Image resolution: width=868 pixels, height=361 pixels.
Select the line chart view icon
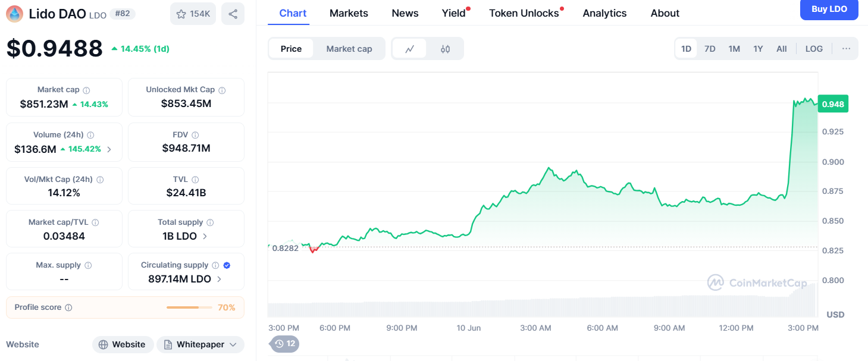[409, 49]
